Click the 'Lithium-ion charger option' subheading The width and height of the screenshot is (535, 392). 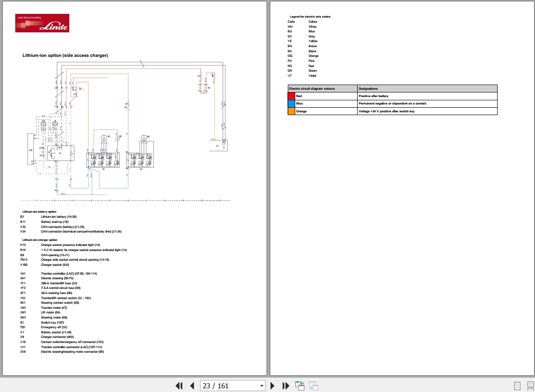[x=40, y=240]
